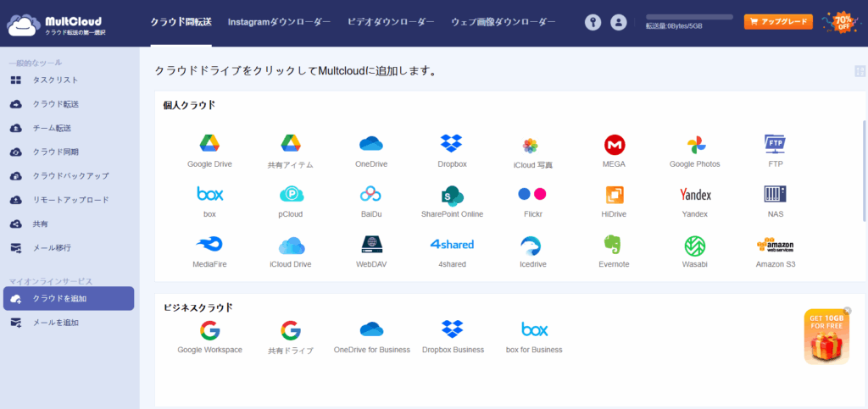Open the user account profile icon
868x409 pixels.
(619, 22)
